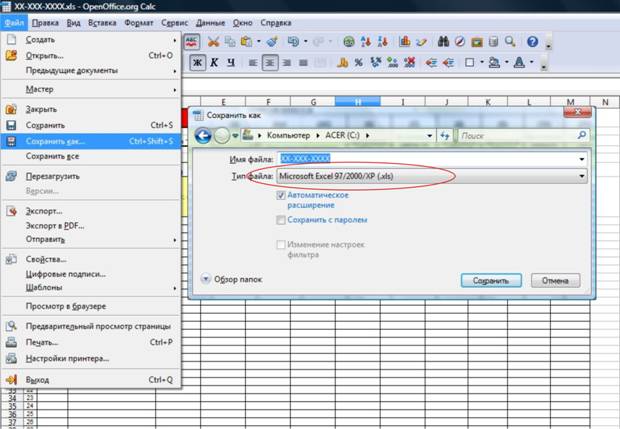The width and height of the screenshot is (620, 429).
Task: Insert chart using the chart icon
Action: point(405,42)
